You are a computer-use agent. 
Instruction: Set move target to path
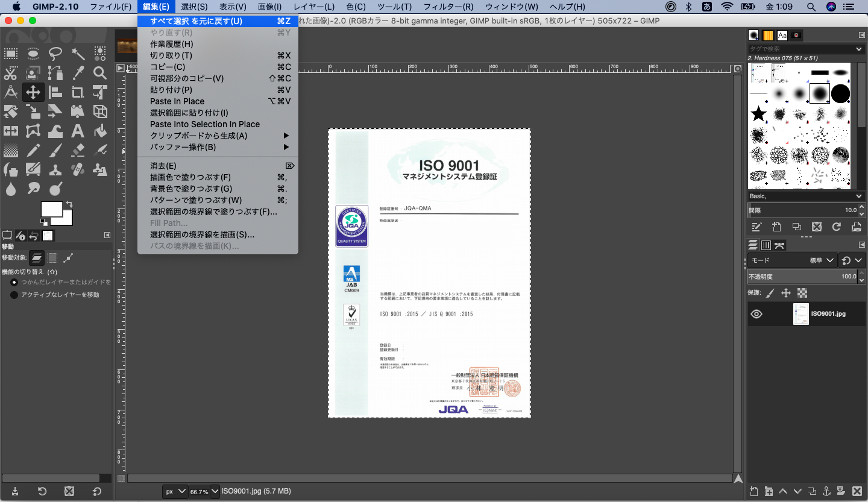tap(68, 258)
